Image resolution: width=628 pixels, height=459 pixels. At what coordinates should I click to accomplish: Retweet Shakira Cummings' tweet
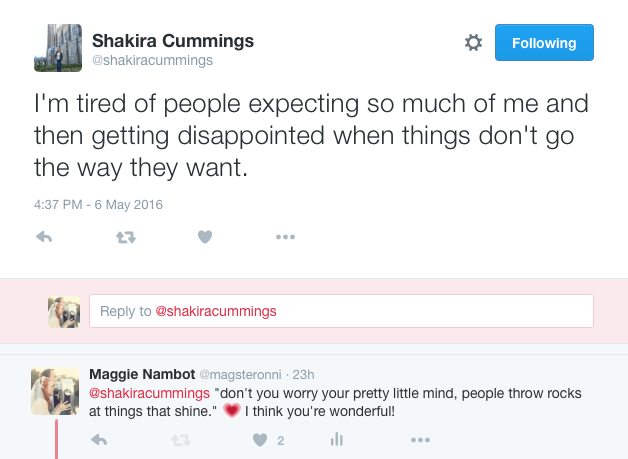pos(125,237)
